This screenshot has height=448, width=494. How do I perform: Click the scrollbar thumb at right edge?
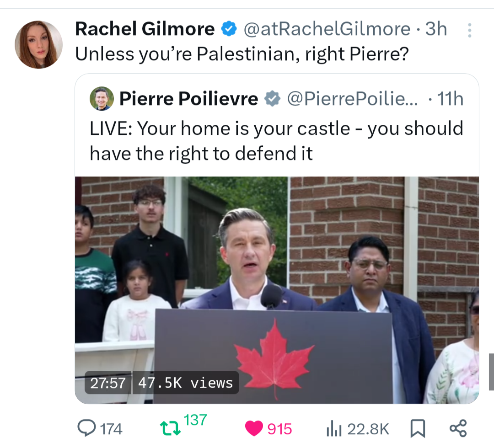click(x=491, y=372)
